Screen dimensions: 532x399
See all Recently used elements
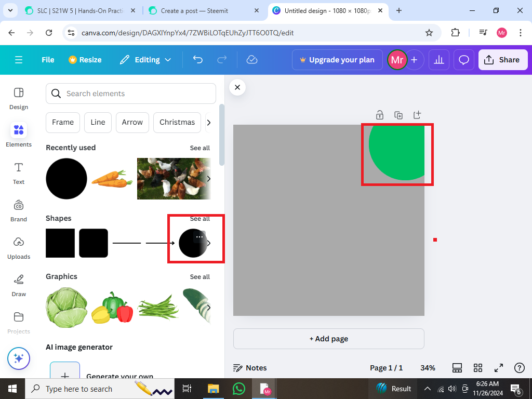click(x=200, y=148)
